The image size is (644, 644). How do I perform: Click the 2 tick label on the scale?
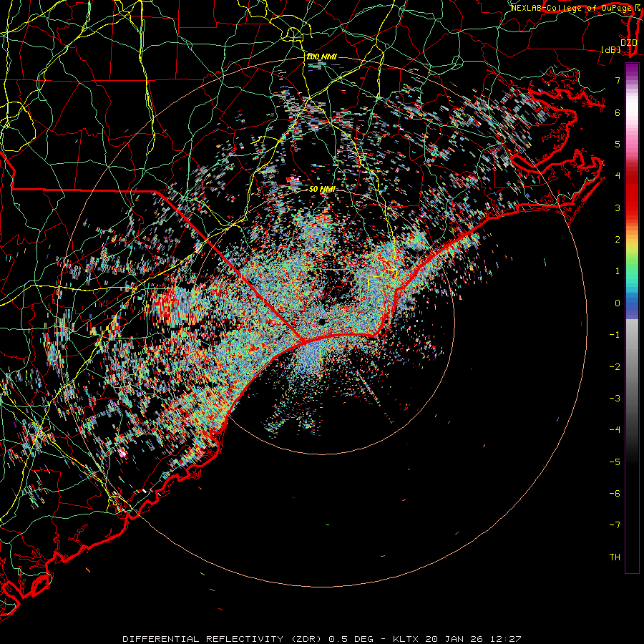[x=618, y=240]
